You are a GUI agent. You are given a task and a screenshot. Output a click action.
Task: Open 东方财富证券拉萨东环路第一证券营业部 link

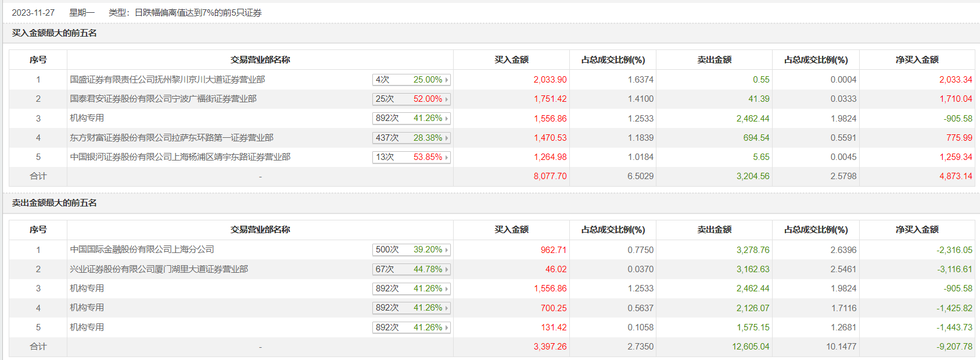(x=171, y=138)
